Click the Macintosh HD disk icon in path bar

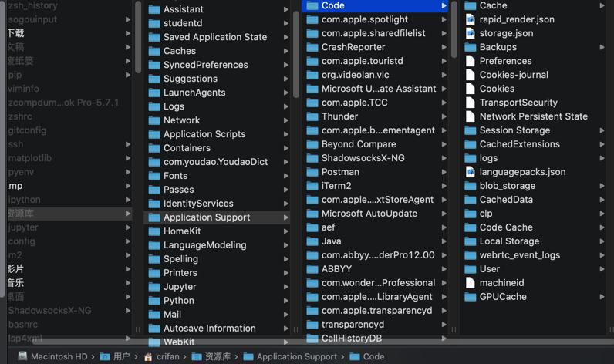pyautogui.click(x=22, y=356)
